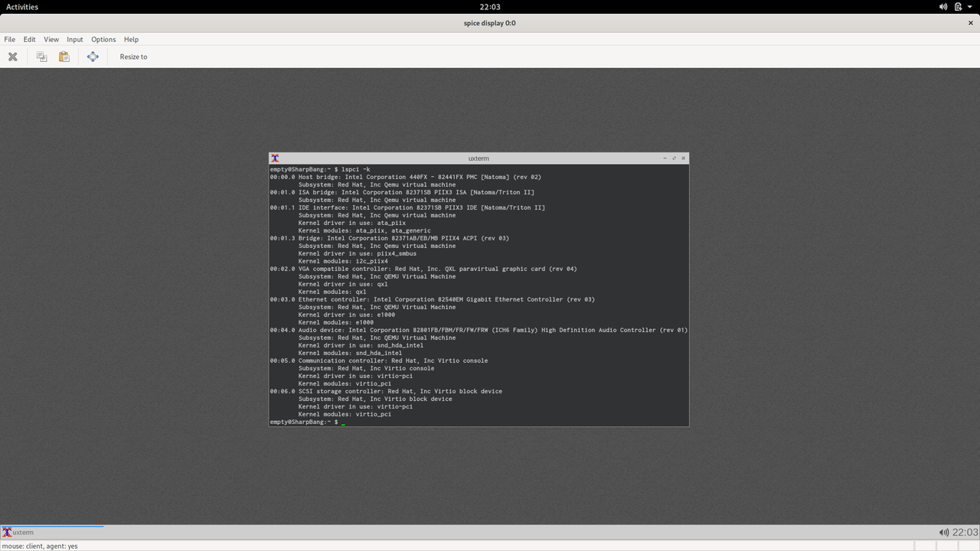Viewport: 980px width, 551px height.
Task: Click the empty terminal prompt at bottom
Action: tap(308, 422)
